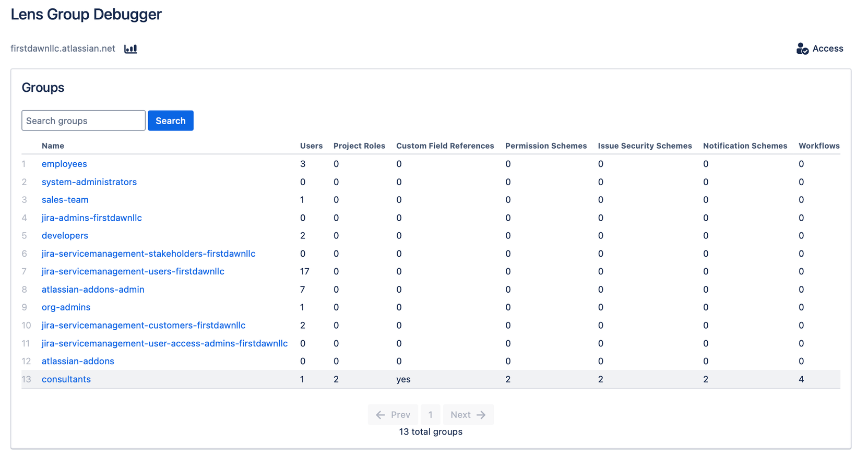Click the Permission Schemes column header
The image size is (868, 469).
coord(546,146)
